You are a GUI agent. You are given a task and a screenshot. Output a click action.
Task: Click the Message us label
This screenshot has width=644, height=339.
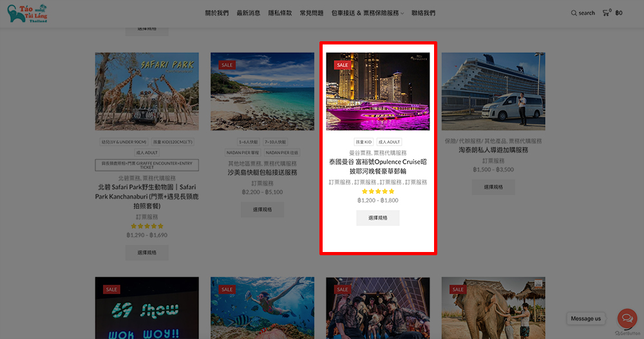pos(585,318)
